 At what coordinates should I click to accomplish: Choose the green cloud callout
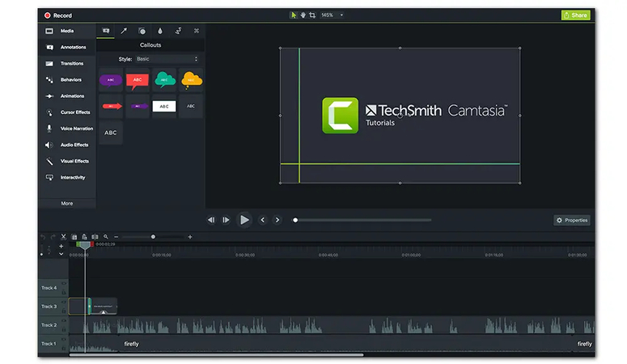click(164, 80)
